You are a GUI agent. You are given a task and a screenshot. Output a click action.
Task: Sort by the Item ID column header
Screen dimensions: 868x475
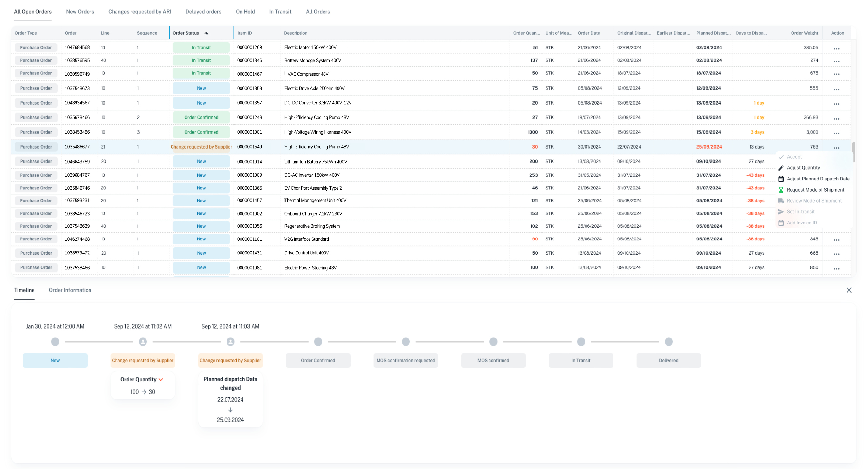(x=244, y=33)
